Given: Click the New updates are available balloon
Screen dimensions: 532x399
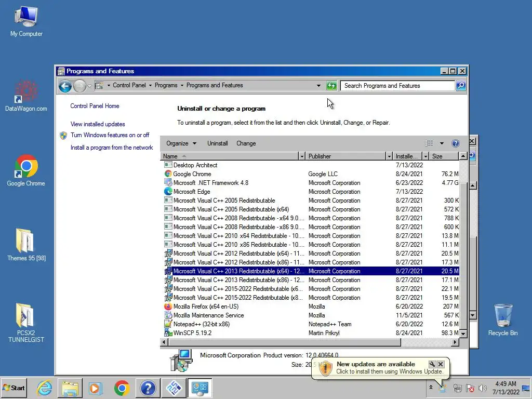Looking at the screenshot, I should [x=380, y=367].
